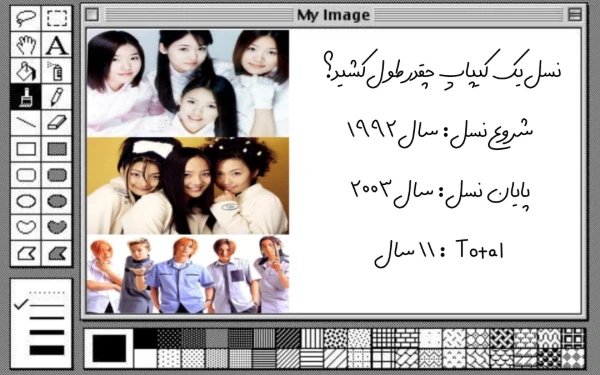Set the medium line width
Screen dimensions: 600x375
tap(47, 318)
